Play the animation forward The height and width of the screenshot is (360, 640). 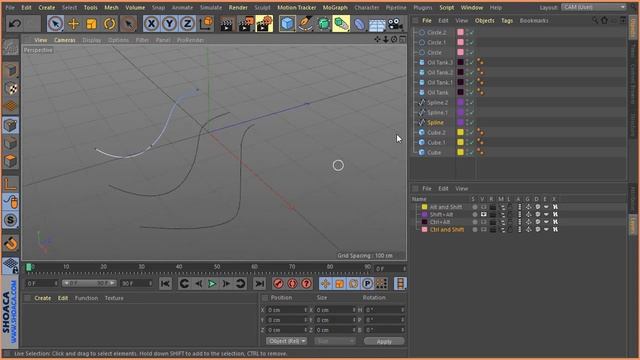[212, 283]
